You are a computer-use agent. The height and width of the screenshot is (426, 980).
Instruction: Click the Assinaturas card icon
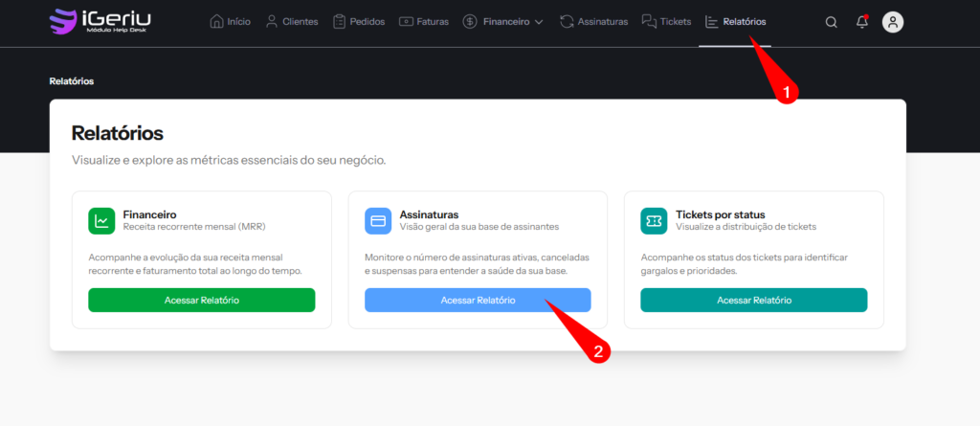coord(378,221)
